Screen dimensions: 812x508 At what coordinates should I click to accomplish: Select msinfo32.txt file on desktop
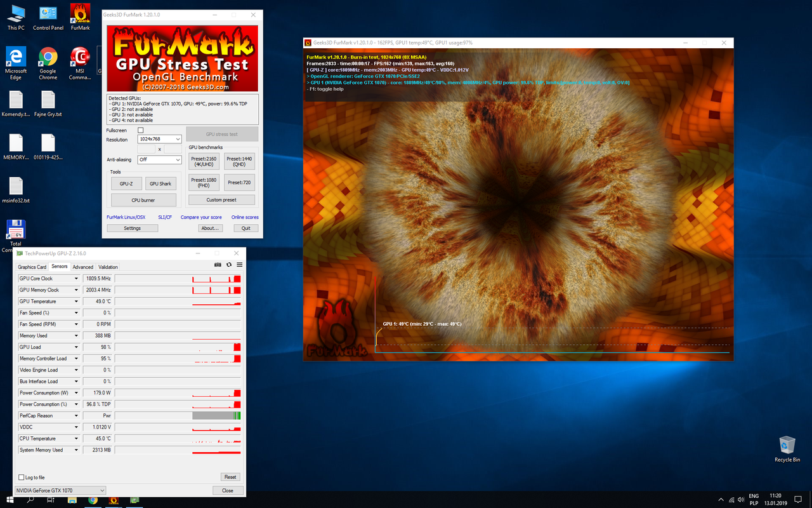16,190
